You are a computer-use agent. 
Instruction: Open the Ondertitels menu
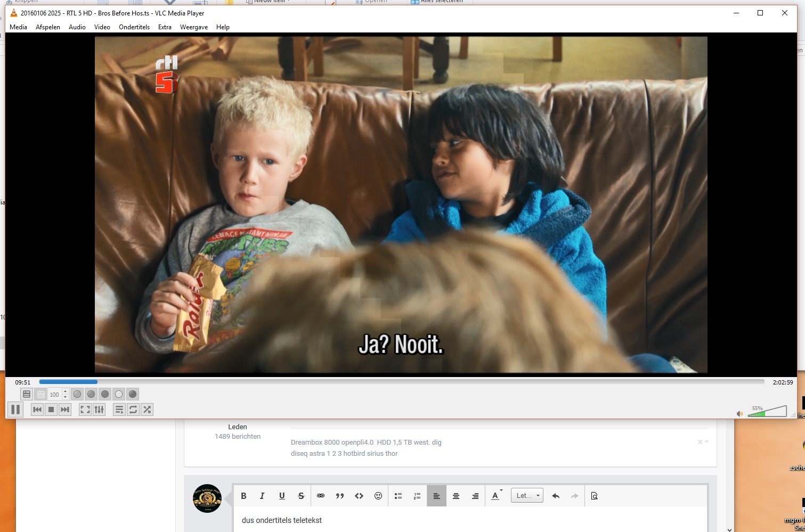134,27
